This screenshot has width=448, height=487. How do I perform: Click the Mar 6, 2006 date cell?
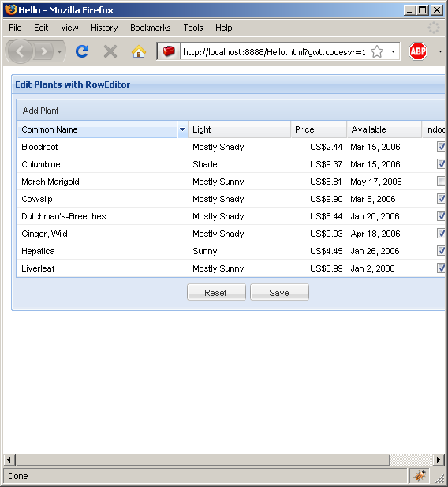pyautogui.click(x=384, y=199)
